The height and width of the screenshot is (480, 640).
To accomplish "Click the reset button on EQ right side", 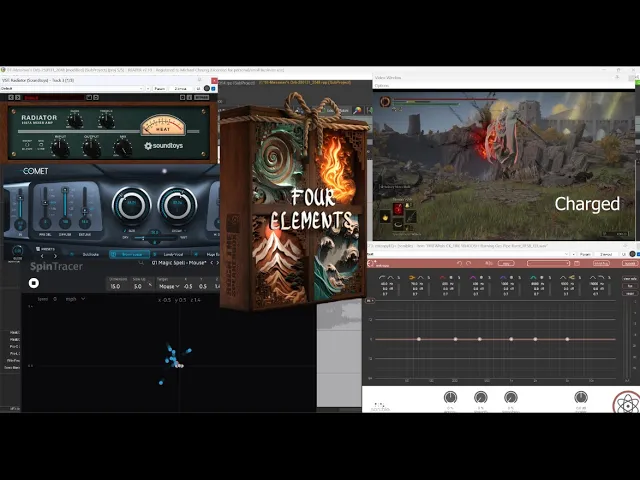I will pyautogui.click(x=630, y=293).
